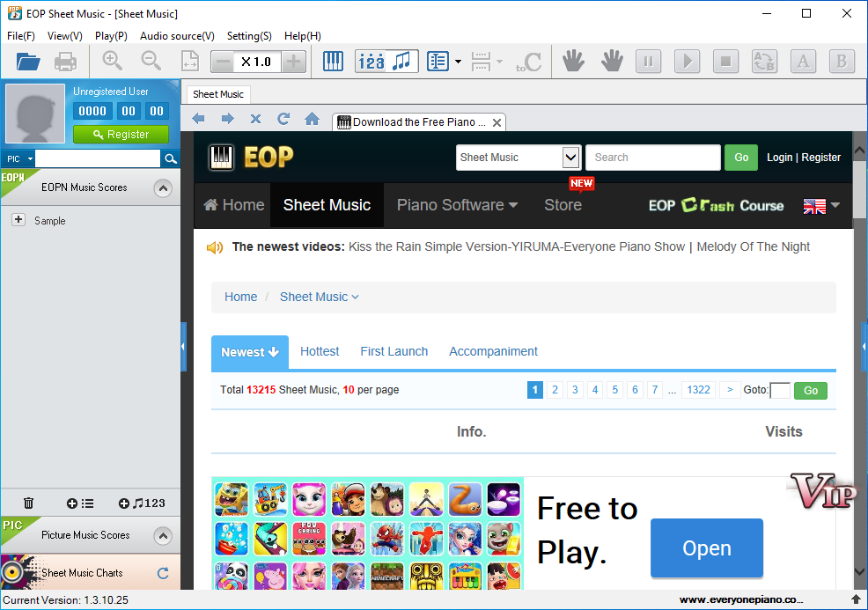Toggle the numbered notation (123) view
The image size is (868, 610).
pyautogui.click(x=372, y=62)
